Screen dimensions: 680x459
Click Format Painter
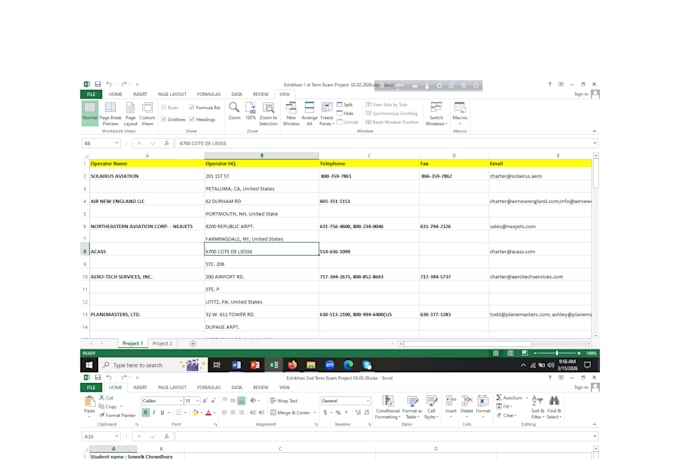pyautogui.click(x=117, y=415)
